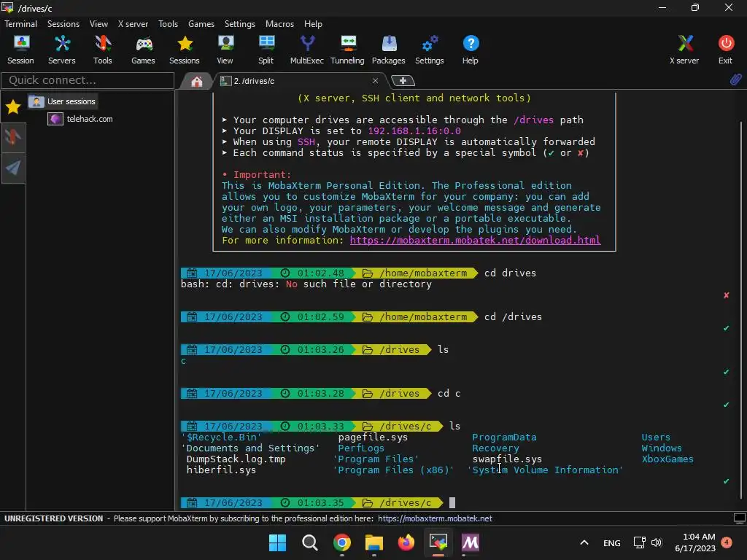This screenshot has height=560, width=747.
Task: Open Windows Start menu
Action: [x=277, y=542]
